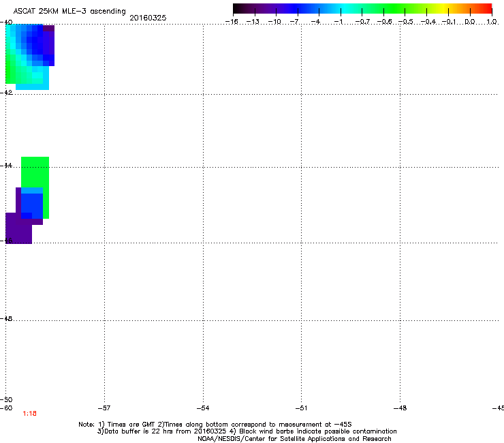Click the cyan section of the colorbar
The width and height of the screenshot is (504, 443).
(344, 9)
